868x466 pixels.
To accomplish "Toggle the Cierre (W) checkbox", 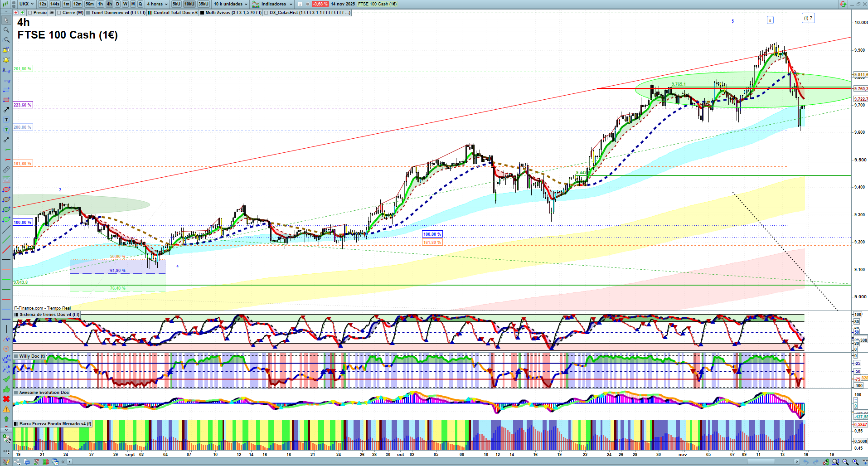I will click(59, 13).
